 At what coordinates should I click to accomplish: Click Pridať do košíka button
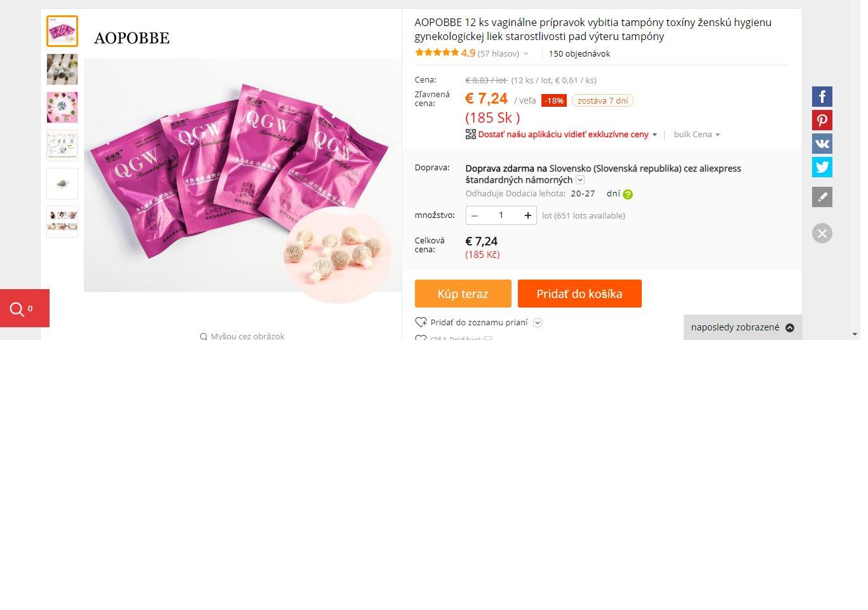[579, 294]
